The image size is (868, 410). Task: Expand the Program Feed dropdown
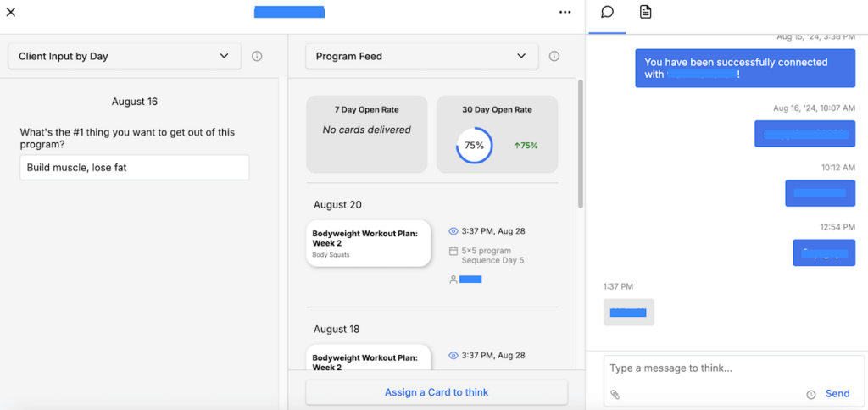point(421,57)
